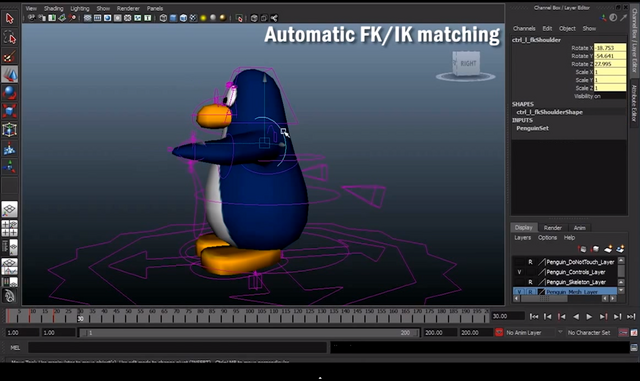Viewport: 640px width, 381px height.
Task: Open Channel Box Edit menu
Action: (x=547, y=28)
